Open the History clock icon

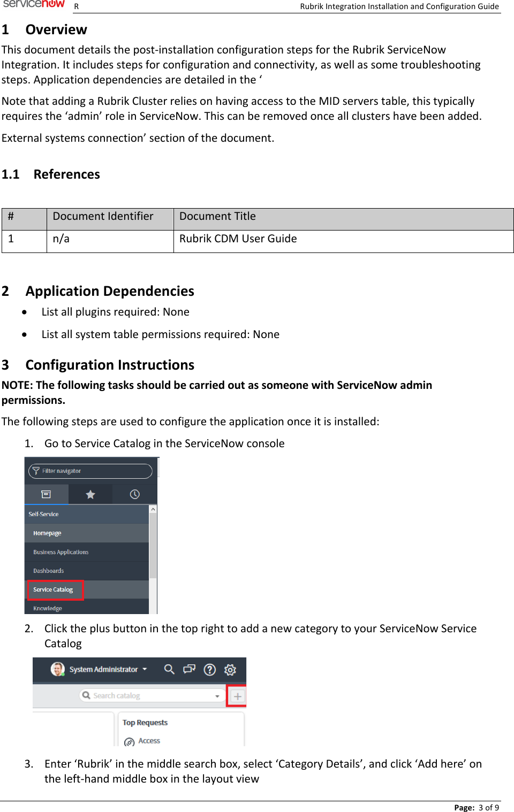coord(135,494)
